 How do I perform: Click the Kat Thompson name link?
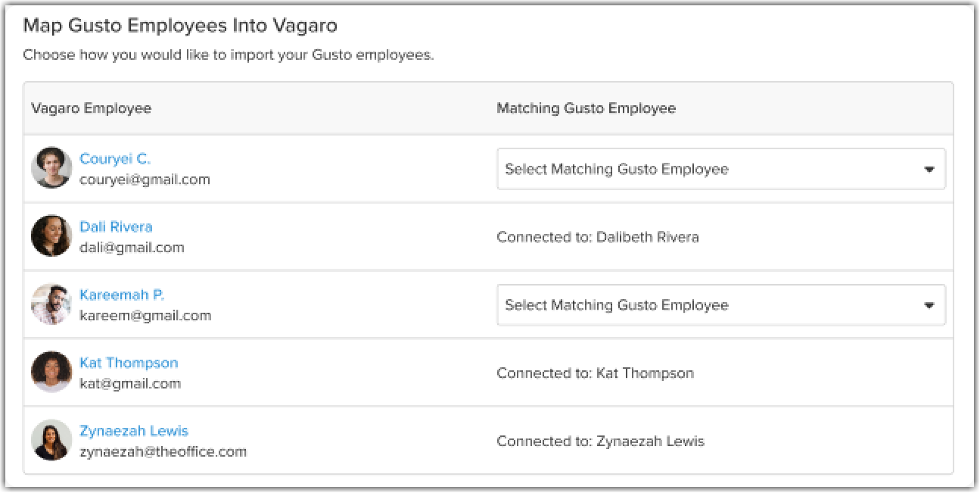tap(129, 363)
